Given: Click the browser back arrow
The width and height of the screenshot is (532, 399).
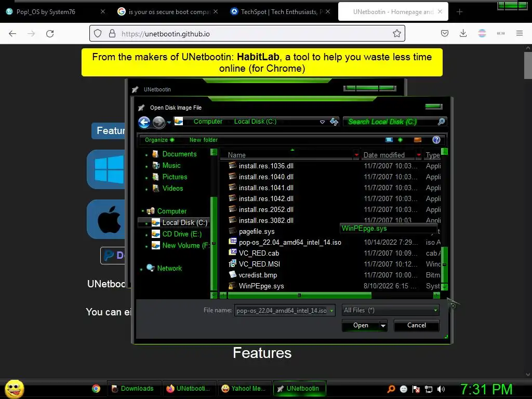Looking at the screenshot, I should pyautogui.click(x=12, y=34).
